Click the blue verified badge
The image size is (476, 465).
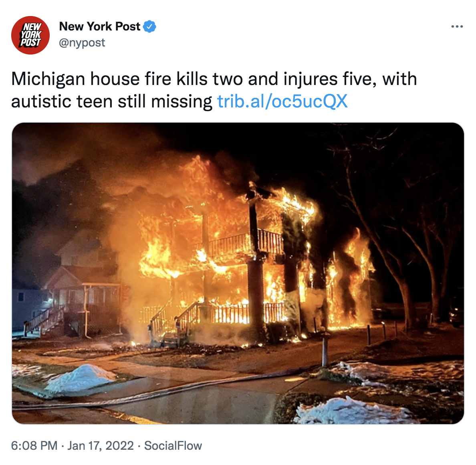pyautogui.click(x=149, y=26)
